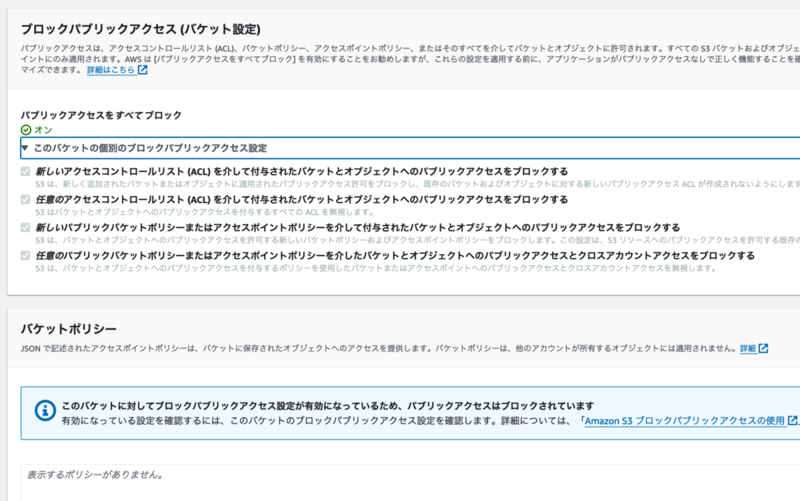The height and width of the screenshot is (501, 800).
Task: Click the info icon in the blue notice
Action: pyautogui.click(x=45, y=410)
